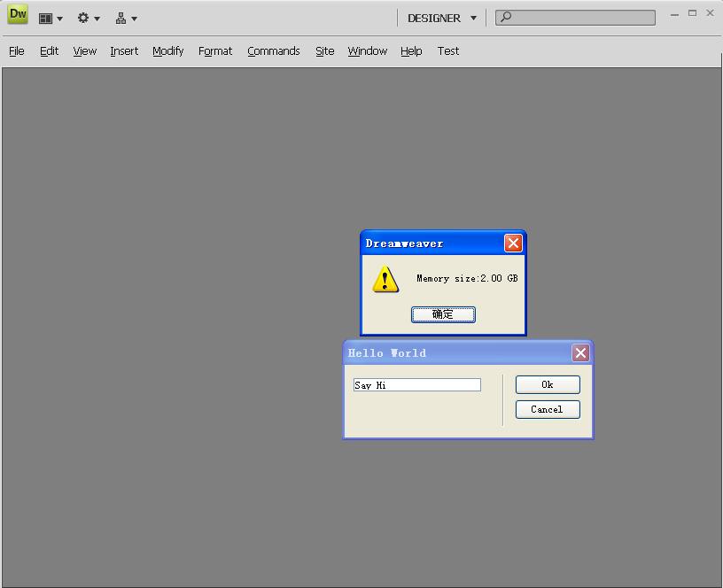The image size is (723, 588).
Task: Click the 'Memory size:2.00 GB' message text
Action: (467, 278)
